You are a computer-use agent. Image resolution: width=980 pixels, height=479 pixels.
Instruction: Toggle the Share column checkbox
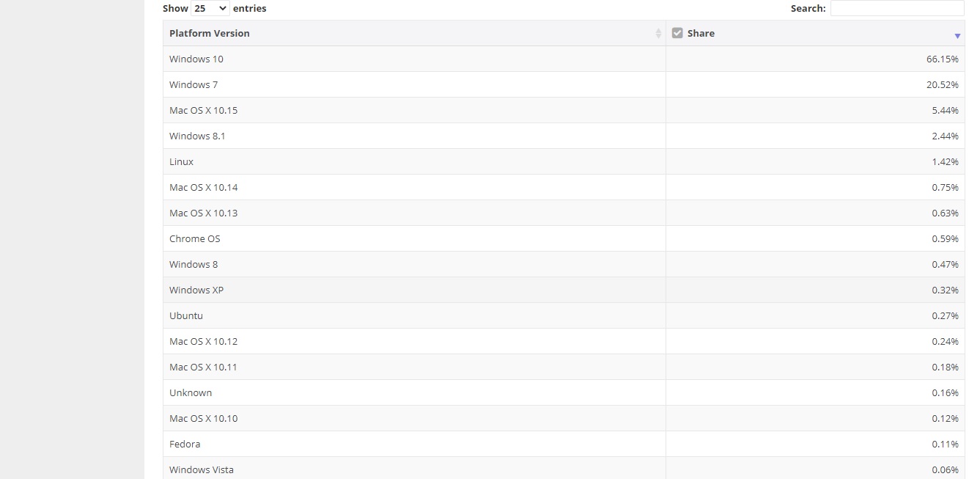(677, 33)
